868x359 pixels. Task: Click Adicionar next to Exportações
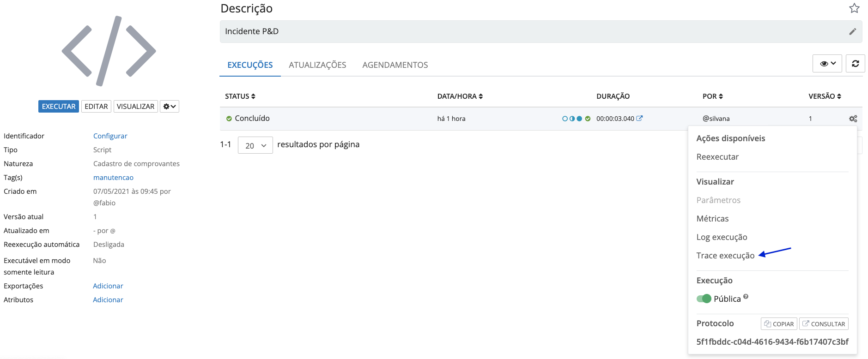tap(108, 286)
